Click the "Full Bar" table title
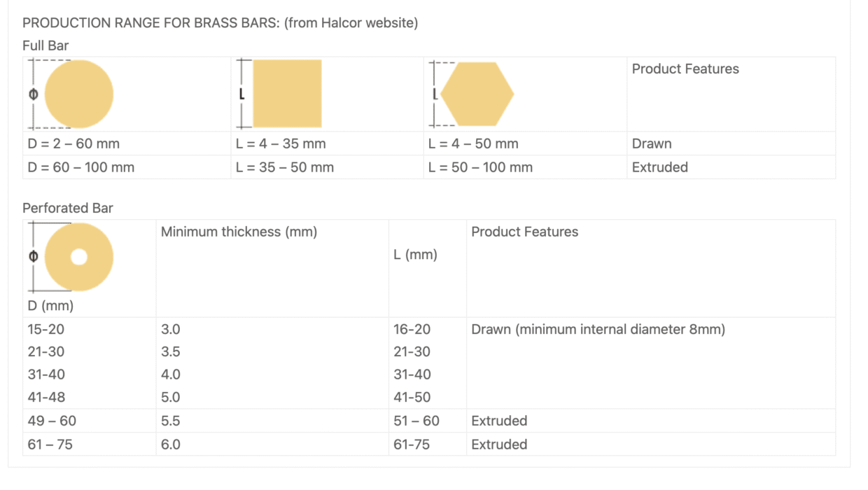Viewport: 868px width, 490px height. 45,45
